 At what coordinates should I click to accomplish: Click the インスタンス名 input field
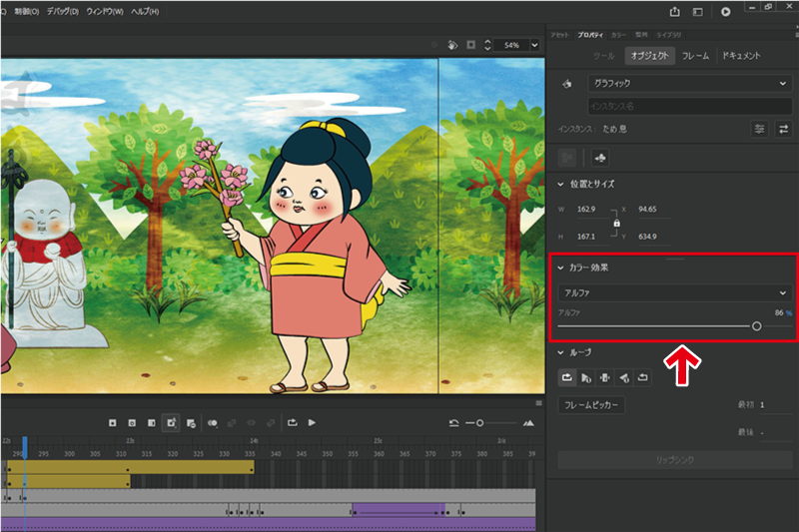coord(689,106)
